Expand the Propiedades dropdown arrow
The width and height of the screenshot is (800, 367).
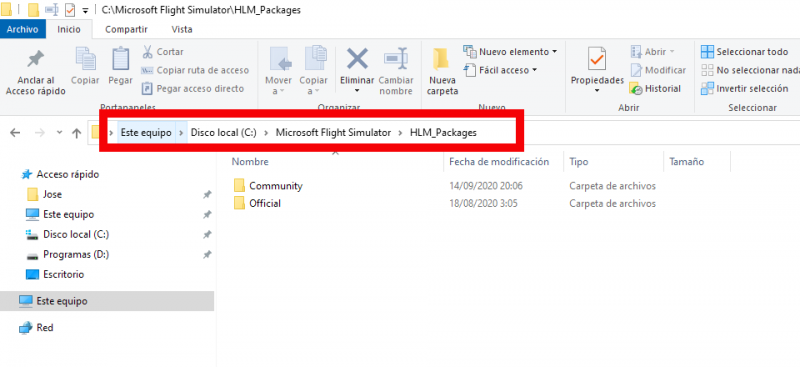(x=597, y=91)
